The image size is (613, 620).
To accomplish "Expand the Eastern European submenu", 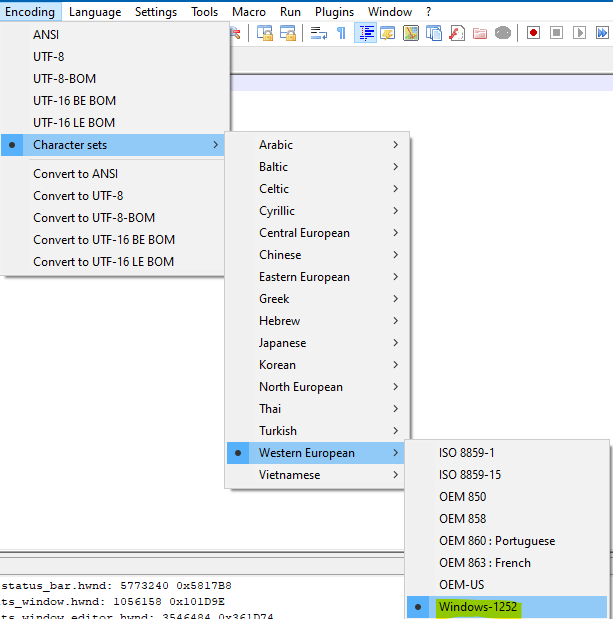I will click(317, 277).
